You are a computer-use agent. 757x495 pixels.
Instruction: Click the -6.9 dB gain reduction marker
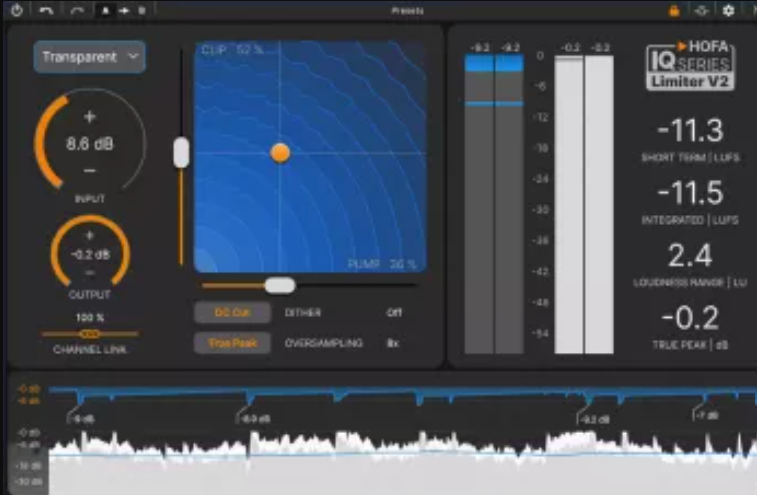point(255,419)
